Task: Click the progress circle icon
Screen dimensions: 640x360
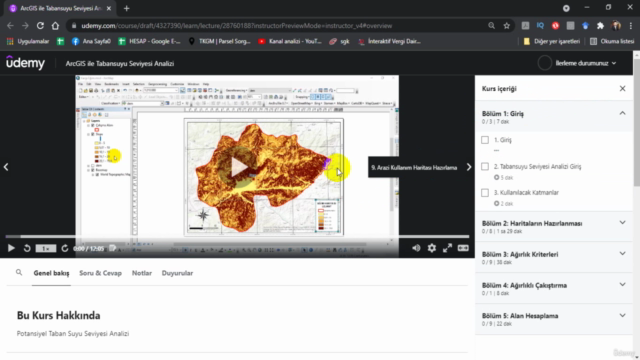Action: pyautogui.click(x=544, y=63)
